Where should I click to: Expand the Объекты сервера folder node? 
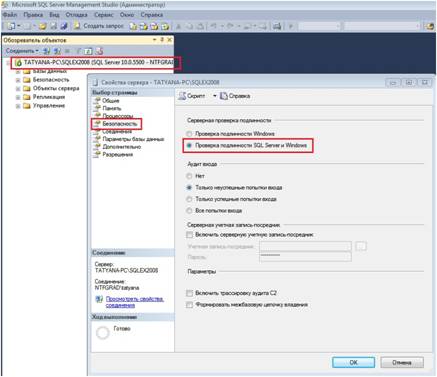pos(18,89)
